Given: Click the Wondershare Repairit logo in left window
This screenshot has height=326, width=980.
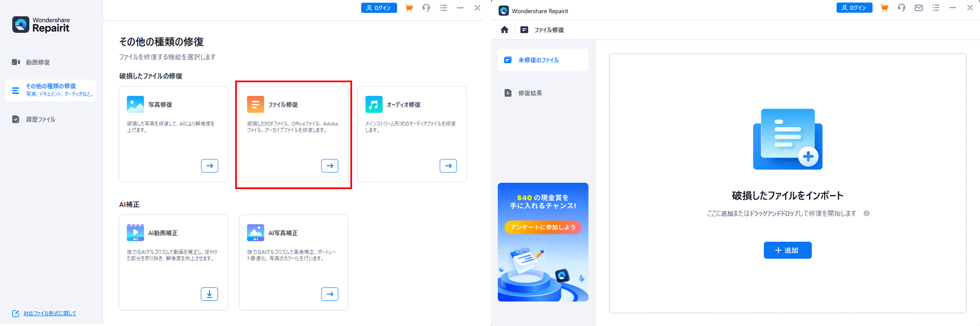Looking at the screenshot, I should click(41, 25).
